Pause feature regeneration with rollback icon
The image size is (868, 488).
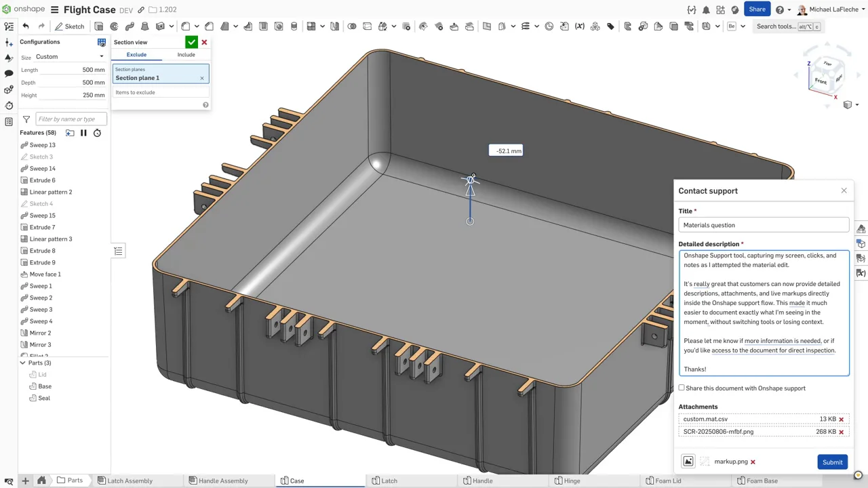pos(83,133)
